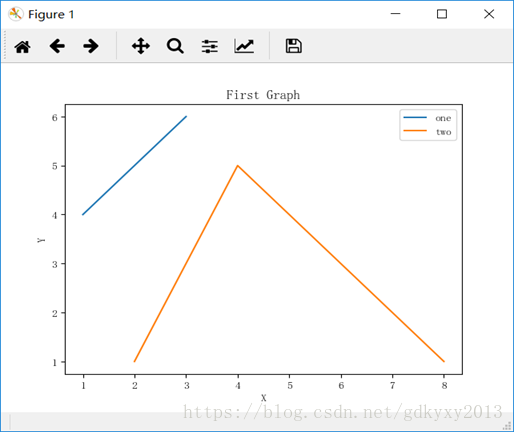Activate the Zoom to rectangle magnifier
This screenshot has width=514, height=432.
click(x=175, y=46)
